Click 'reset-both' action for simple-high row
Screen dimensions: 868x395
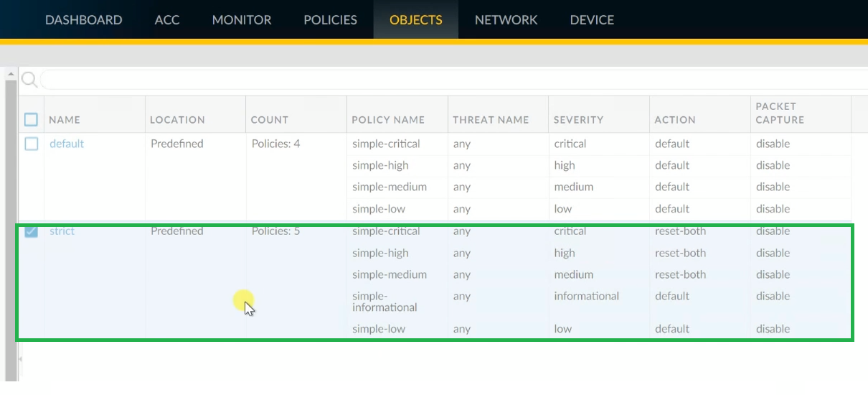pyautogui.click(x=680, y=253)
